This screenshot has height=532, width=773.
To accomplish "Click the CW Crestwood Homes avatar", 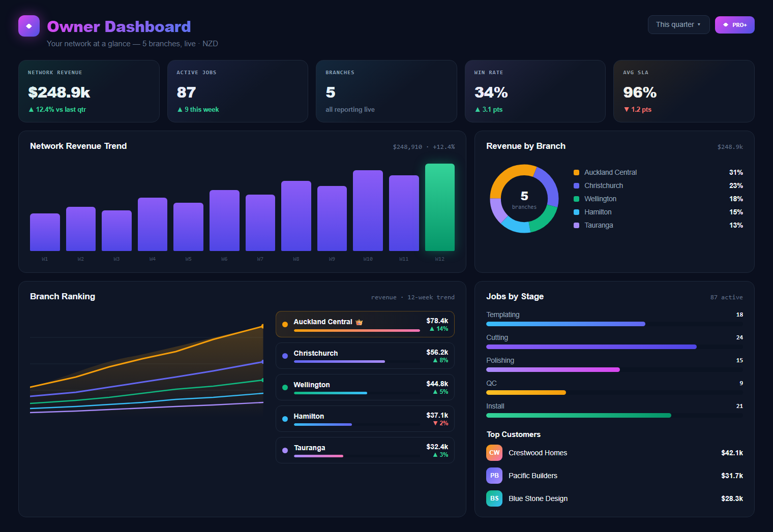I will pos(494,453).
